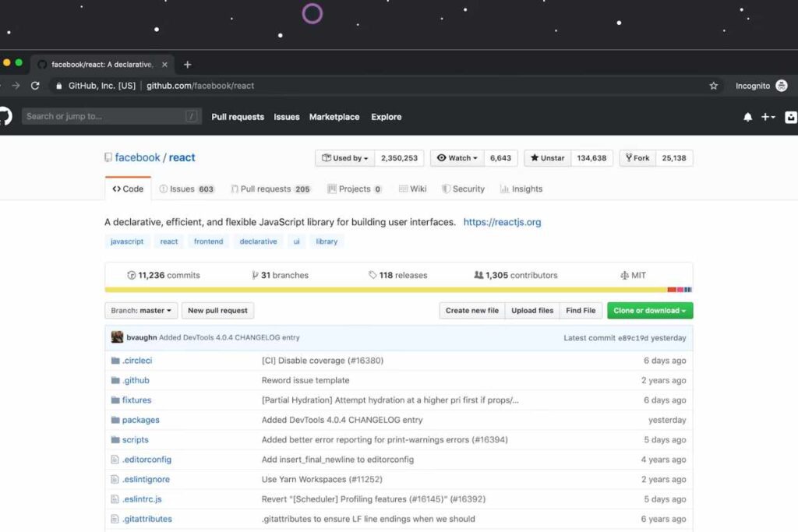798x532 pixels.
Task: Expand the Watch dropdown
Action: coord(457,158)
